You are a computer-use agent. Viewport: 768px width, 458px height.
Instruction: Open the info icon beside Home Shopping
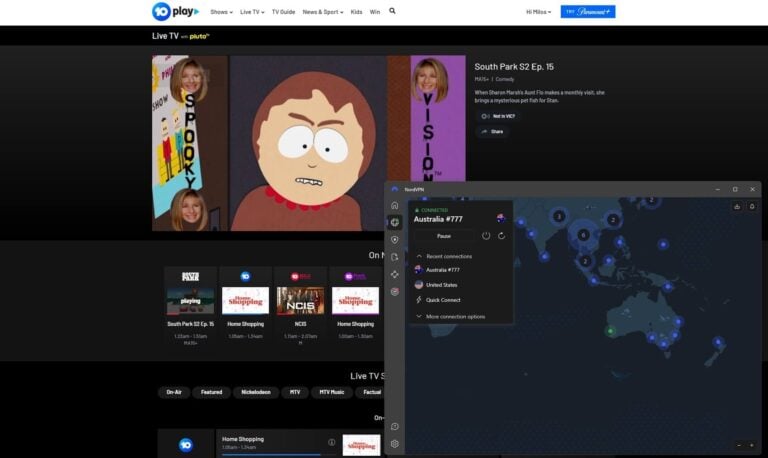pyautogui.click(x=332, y=442)
